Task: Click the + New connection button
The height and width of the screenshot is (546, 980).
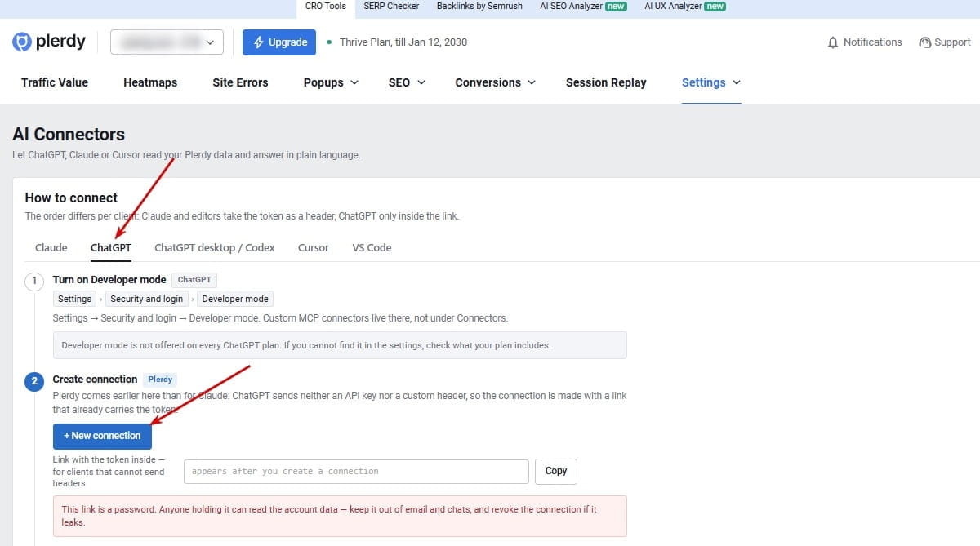Action: pos(102,436)
